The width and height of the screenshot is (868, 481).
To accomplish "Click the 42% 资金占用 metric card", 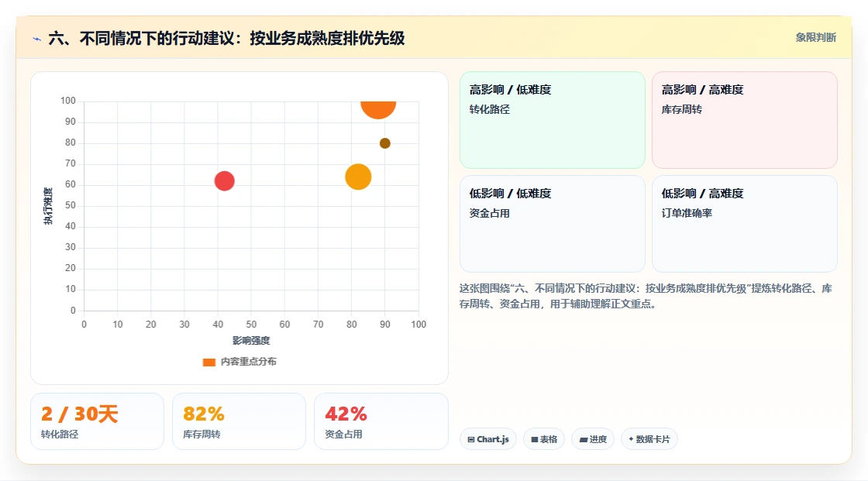I will 381,421.
